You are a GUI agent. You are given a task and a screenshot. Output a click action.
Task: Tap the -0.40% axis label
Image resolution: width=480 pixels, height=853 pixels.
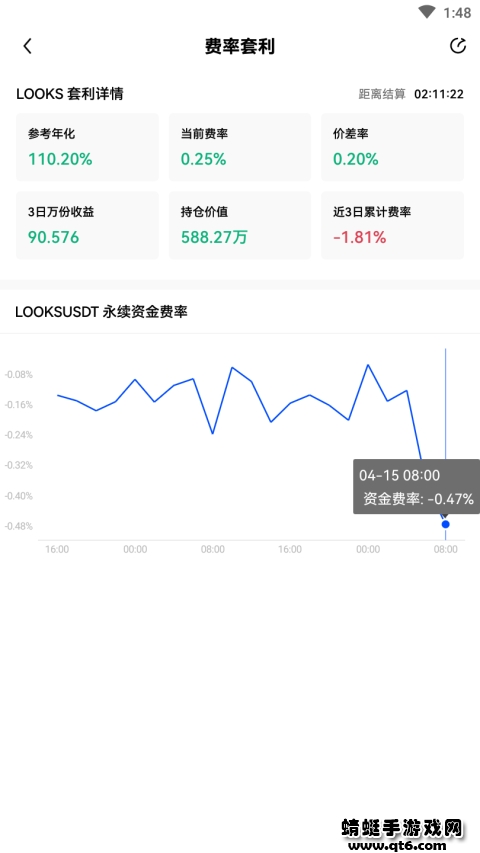pos(19,496)
